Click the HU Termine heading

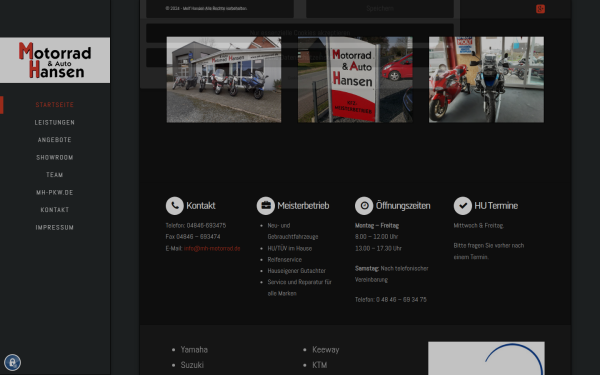pos(496,205)
